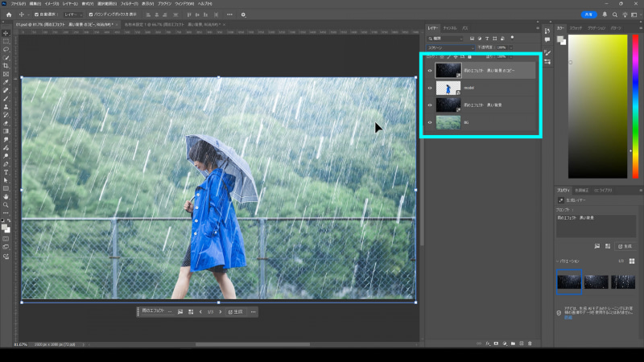Click the add layer mask icon
Viewport: 644px width, 362px height.
pos(496,343)
